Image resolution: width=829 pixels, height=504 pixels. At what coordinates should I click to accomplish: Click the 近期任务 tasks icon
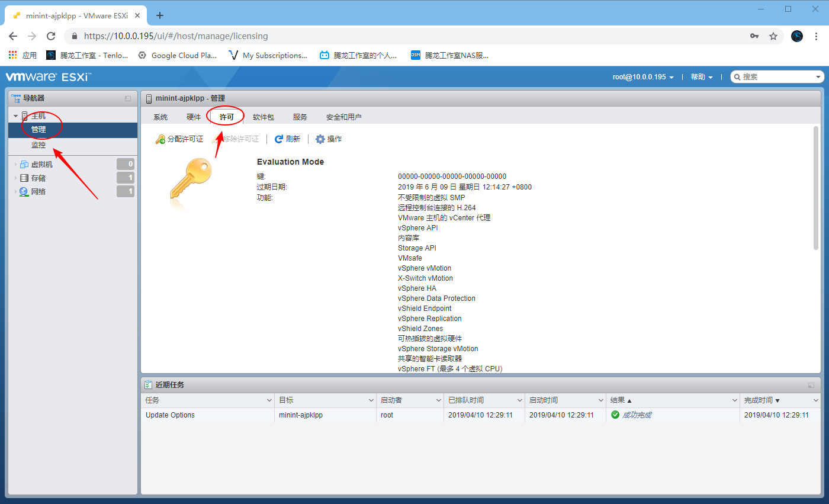148,385
